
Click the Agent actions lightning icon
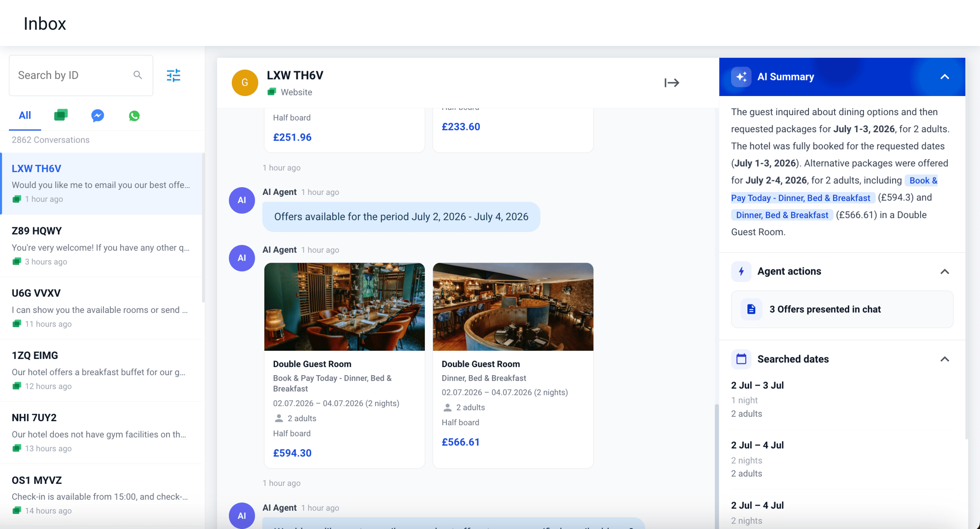[x=741, y=271]
